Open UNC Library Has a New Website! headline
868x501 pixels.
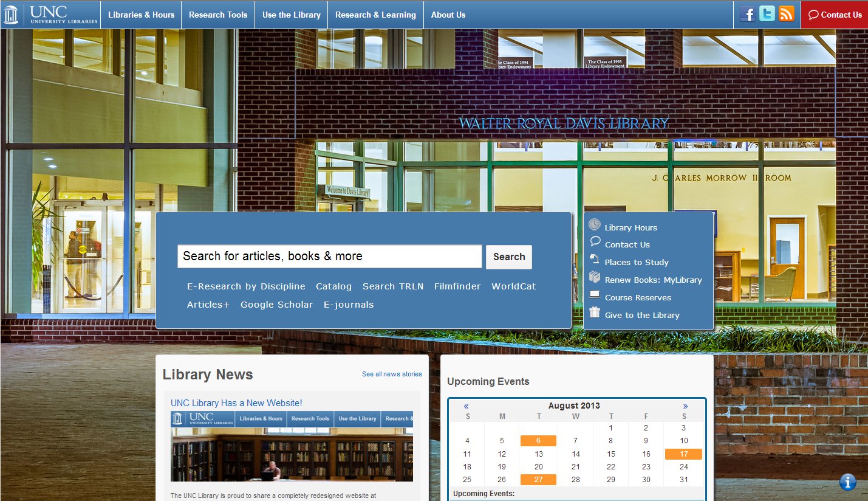point(236,403)
